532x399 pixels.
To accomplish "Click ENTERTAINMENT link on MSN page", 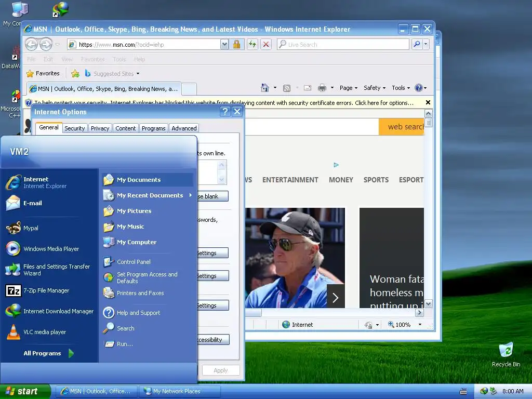I will coord(290,180).
